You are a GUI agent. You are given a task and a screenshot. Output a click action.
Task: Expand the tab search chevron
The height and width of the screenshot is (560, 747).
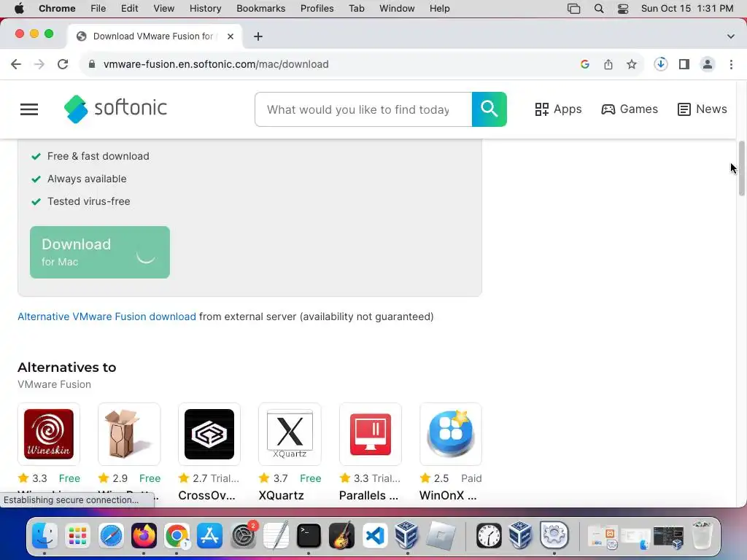point(731,36)
